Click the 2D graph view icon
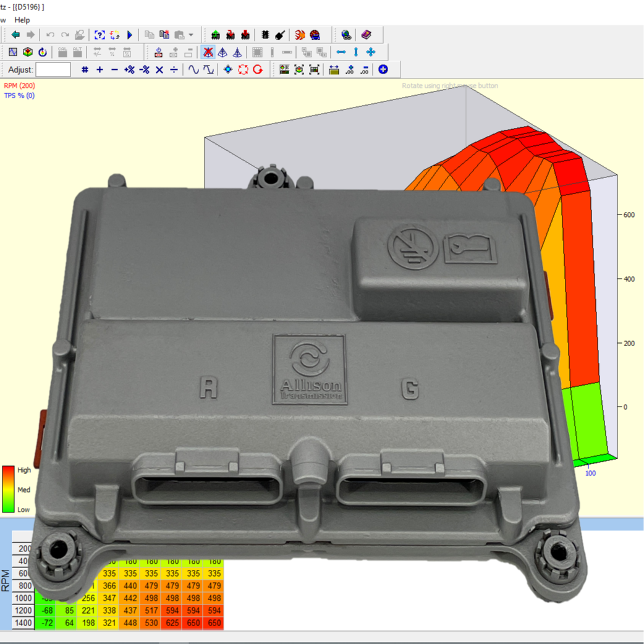The image size is (644, 644). [13, 53]
